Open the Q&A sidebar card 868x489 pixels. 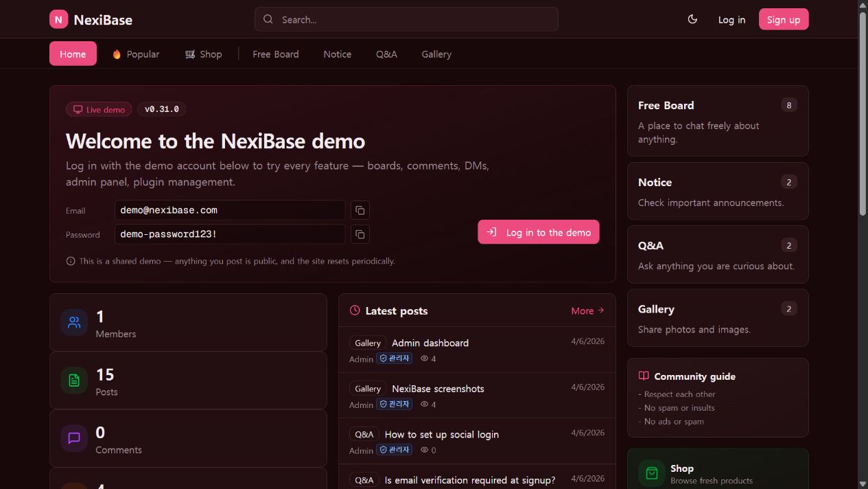[718, 254]
